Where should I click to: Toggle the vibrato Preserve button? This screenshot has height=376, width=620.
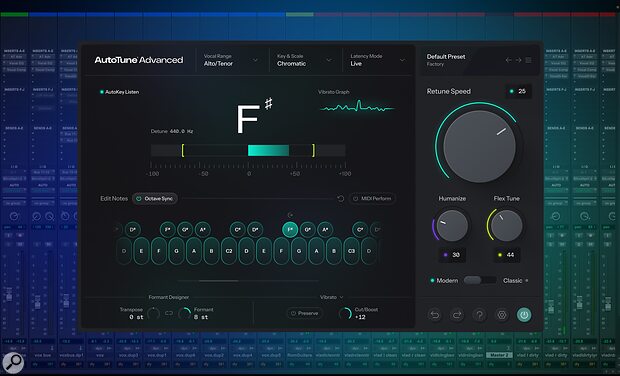point(304,313)
